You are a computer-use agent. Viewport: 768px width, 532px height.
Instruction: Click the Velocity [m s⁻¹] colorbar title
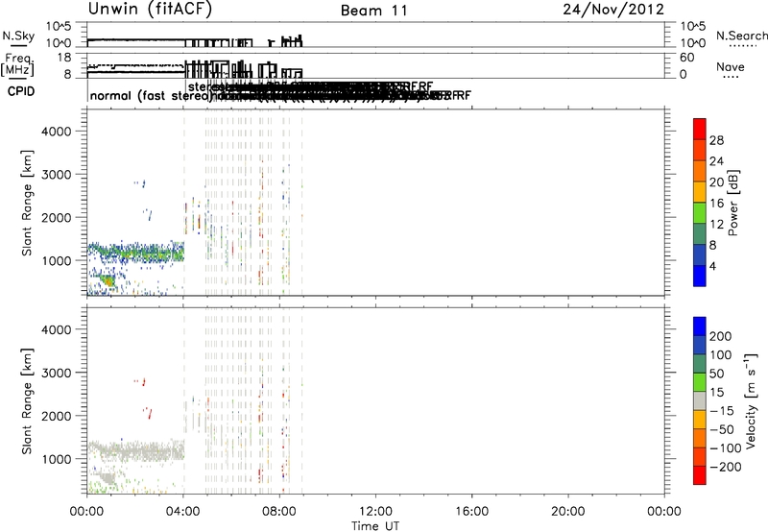[x=751, y=400]
